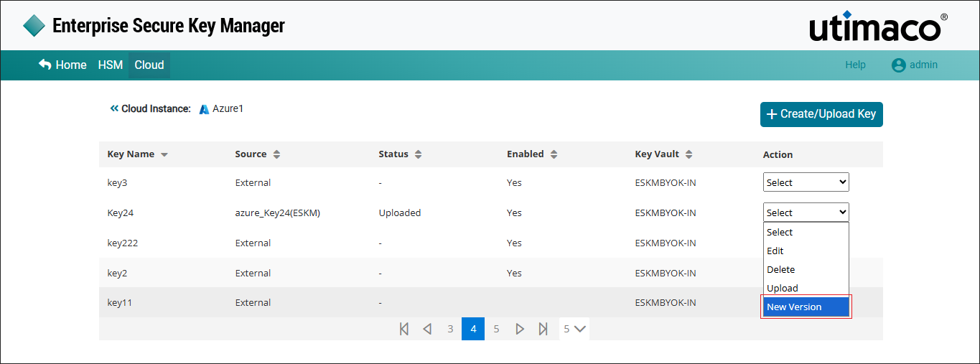Viewport: 980px width, 364px height.
Task: Sort by Source column arrows
Action: 277,154
